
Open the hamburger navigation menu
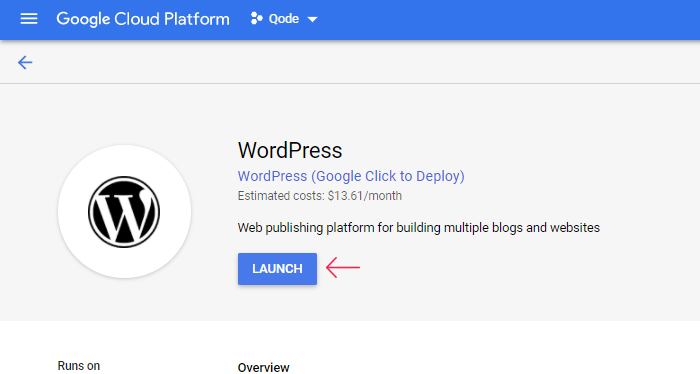pyautogui.click(x=29, y=19)
